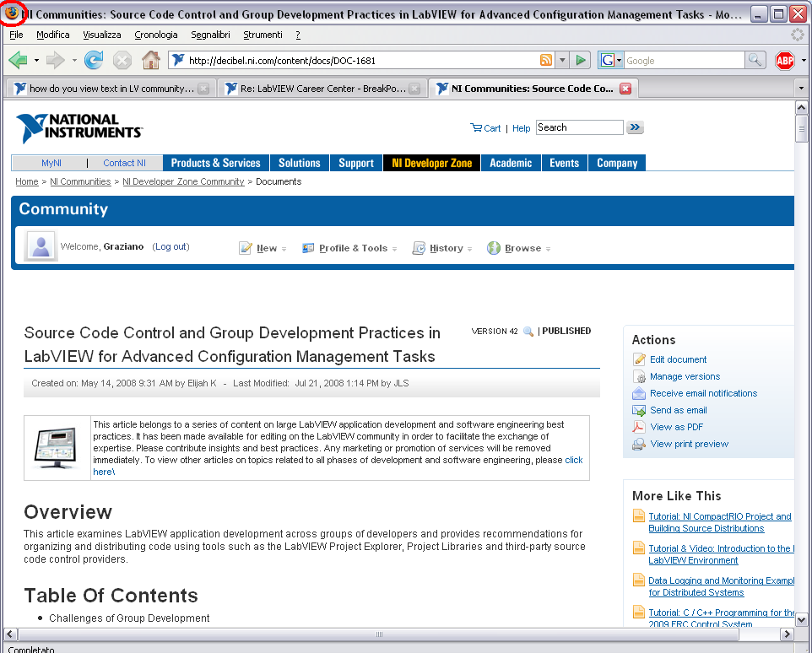The width and height of the screenshot is (812, 653).
Task: Switch to the 'how do you view text' tab
Action: pyautogui.click(x=111, y=89)
